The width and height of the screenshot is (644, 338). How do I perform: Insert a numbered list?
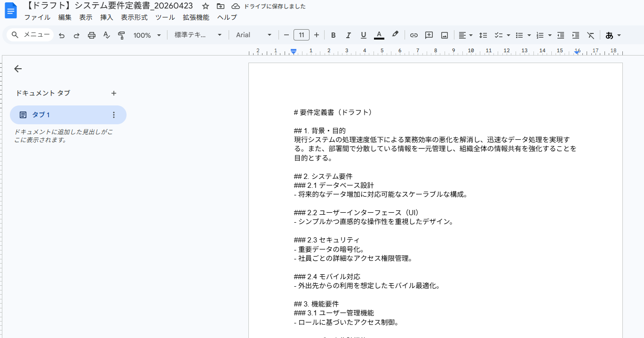pyautogui.click(x=540, y=35)
